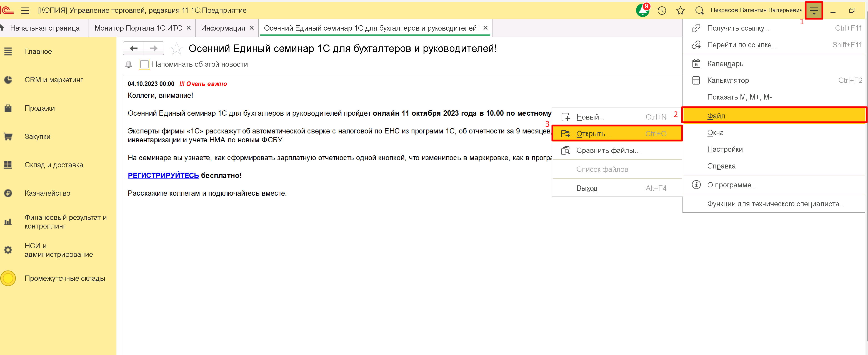Open the history clock icon

coord(662,11)
